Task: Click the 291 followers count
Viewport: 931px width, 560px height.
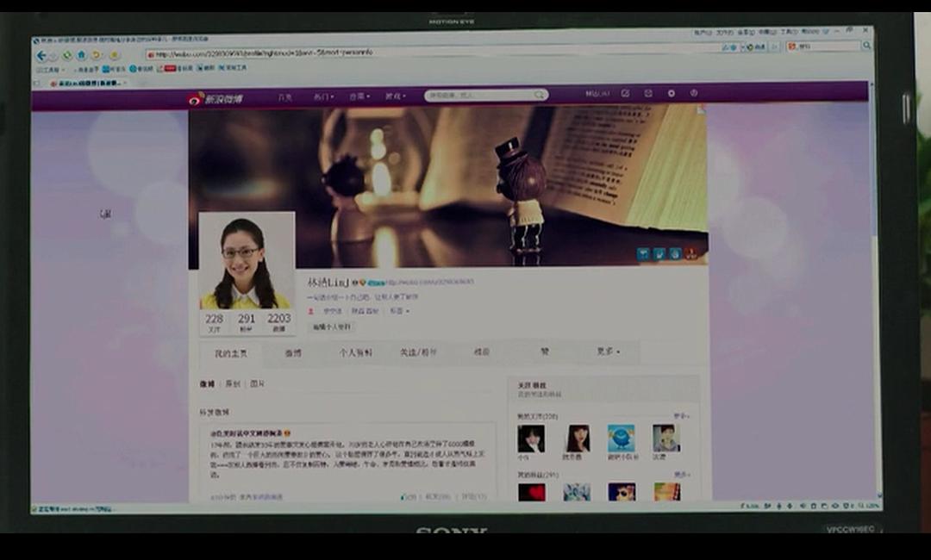Action: tap(247, 321)
